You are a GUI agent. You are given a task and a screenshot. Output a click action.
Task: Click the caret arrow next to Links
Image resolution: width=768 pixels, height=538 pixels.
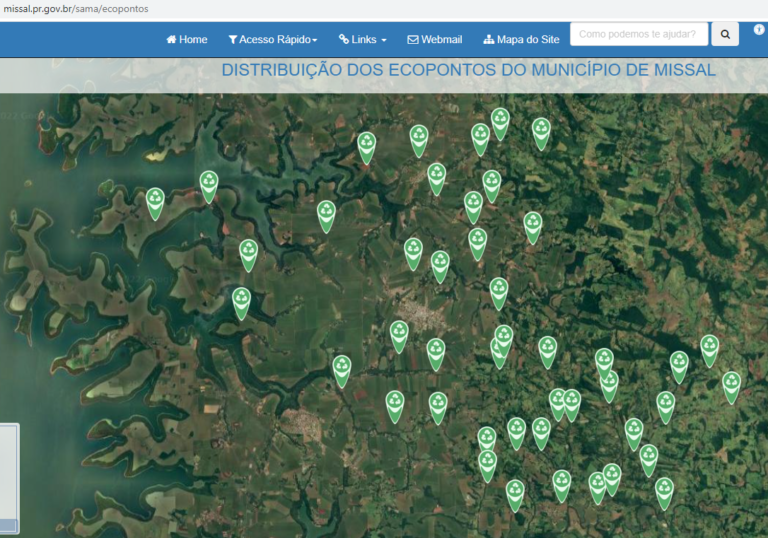(x=383, y=40)
